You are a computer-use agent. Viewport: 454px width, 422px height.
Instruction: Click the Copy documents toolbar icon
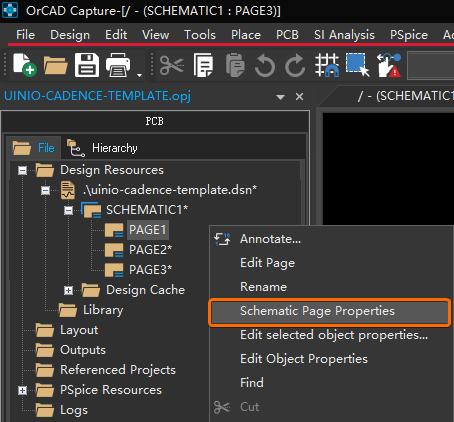[203, 65]
